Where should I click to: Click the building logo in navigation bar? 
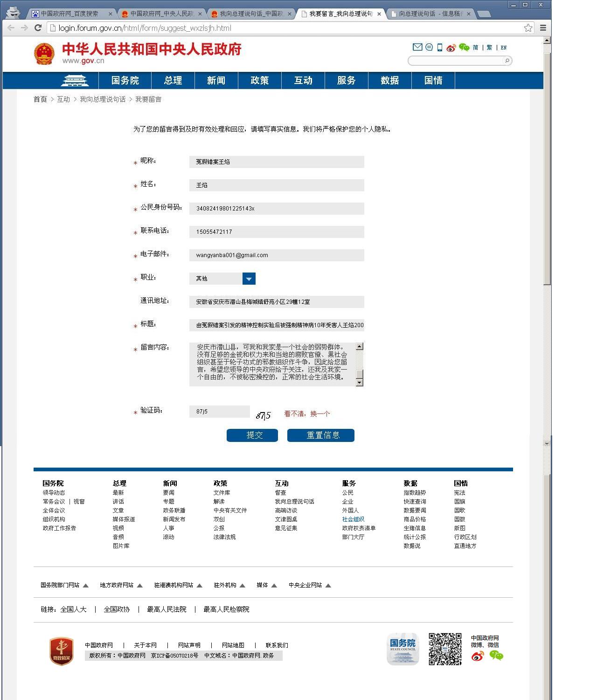[75, 80]
